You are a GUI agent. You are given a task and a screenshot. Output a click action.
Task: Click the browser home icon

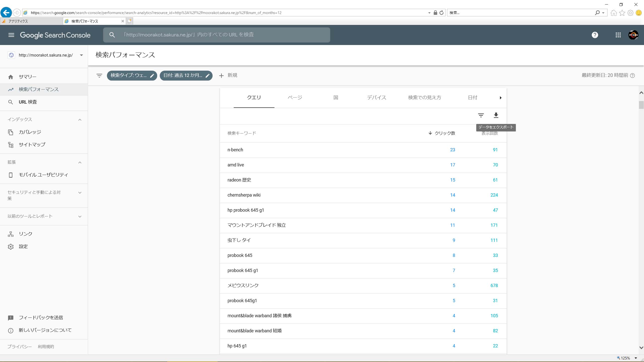pos(614,13)
